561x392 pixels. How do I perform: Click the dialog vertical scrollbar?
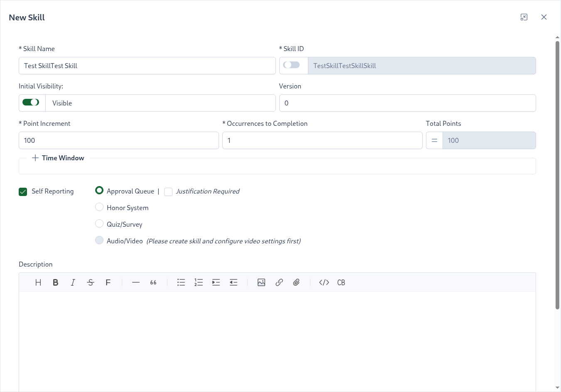(x=558, y=174)
